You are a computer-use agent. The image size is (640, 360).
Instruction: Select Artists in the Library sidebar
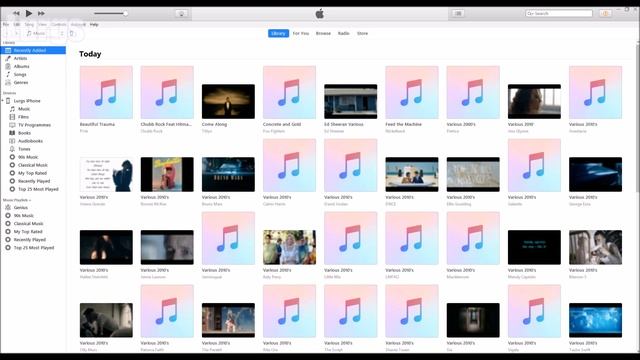pyautogui.click(x=33, y=58)
